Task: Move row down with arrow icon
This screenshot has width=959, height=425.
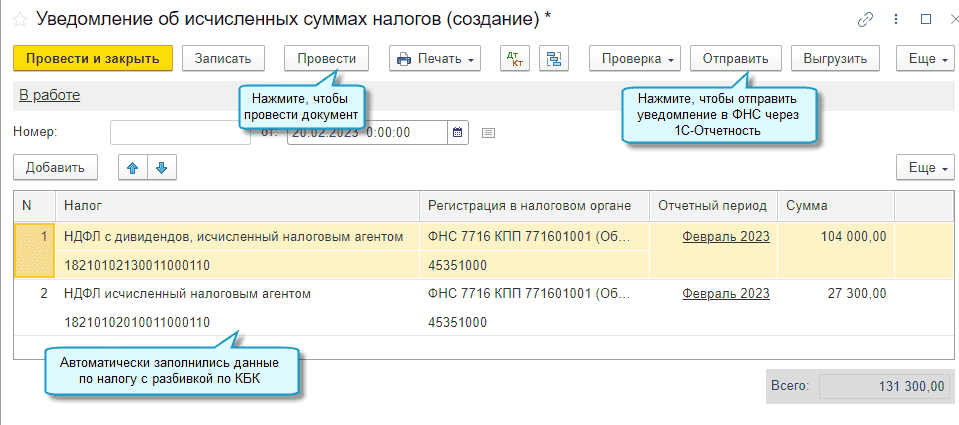Action: pyautogui.click(x=160, y=167)
